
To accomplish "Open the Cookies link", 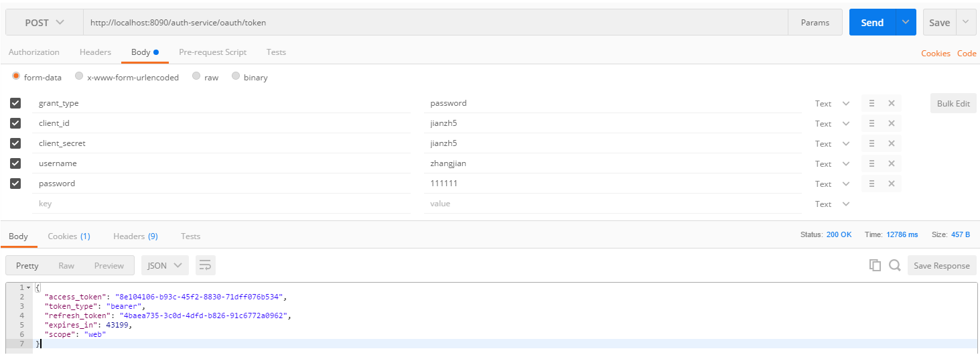I will [x=935, y=53].
